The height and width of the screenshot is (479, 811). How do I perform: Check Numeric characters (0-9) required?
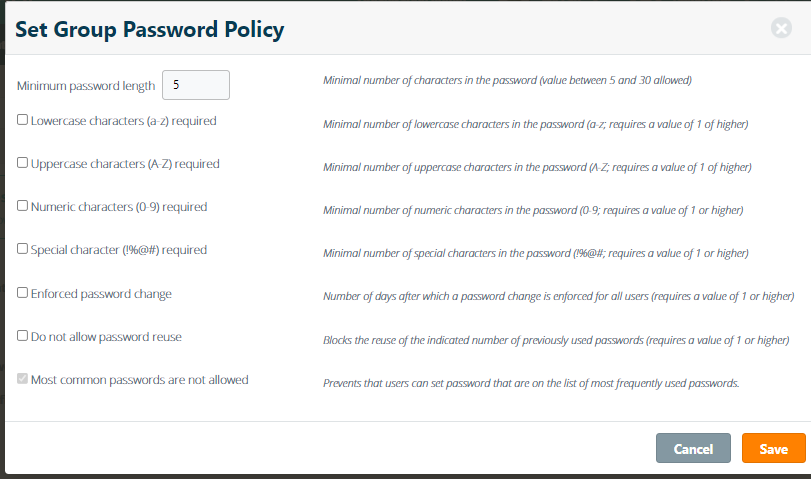coord(23,206)
